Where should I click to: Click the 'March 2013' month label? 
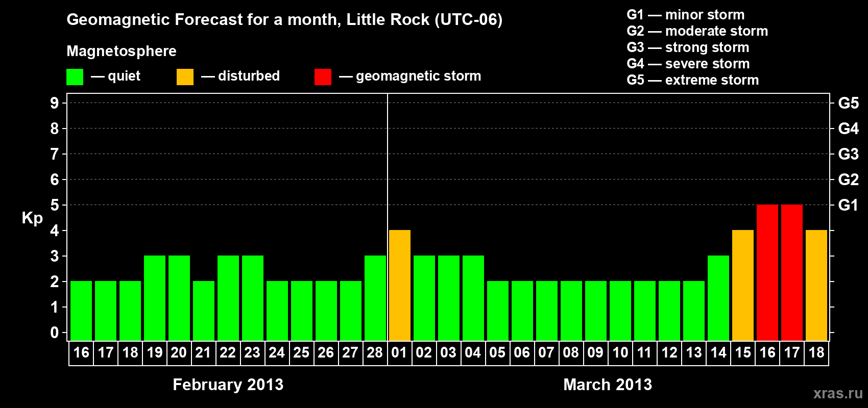(x=608, y=385)
